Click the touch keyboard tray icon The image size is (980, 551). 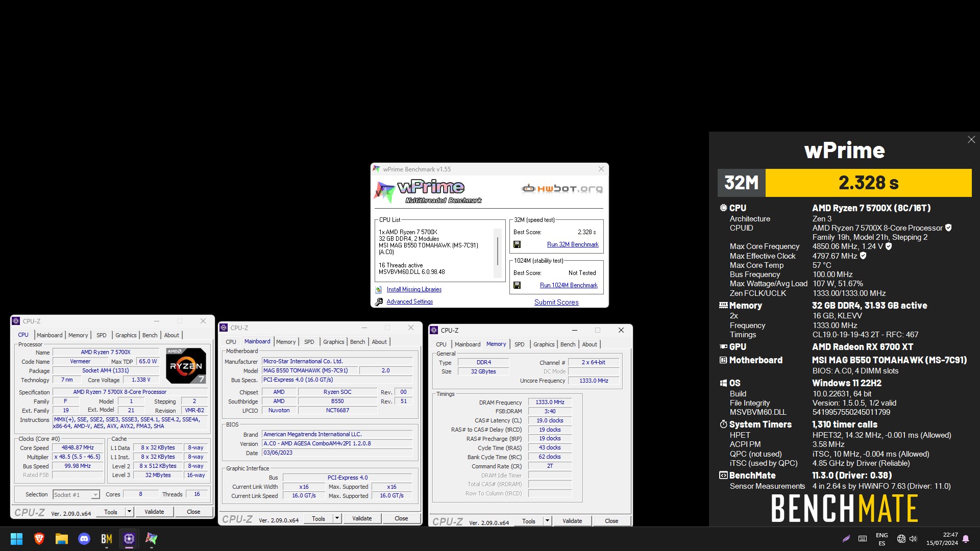pyautogui.click(x=863, y=539)
